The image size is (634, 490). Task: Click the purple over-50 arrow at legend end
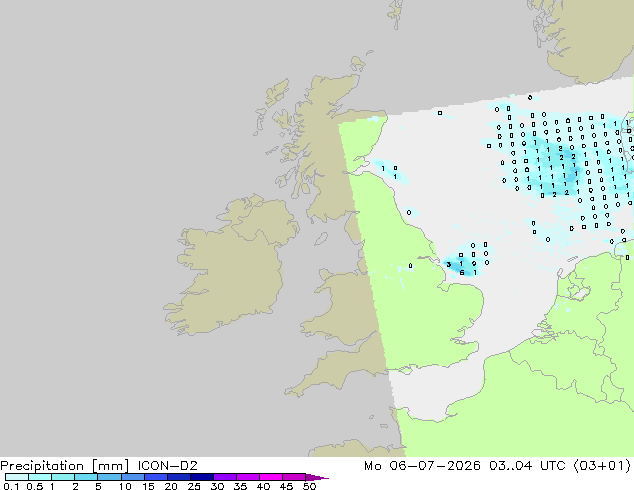click(317, 477)
